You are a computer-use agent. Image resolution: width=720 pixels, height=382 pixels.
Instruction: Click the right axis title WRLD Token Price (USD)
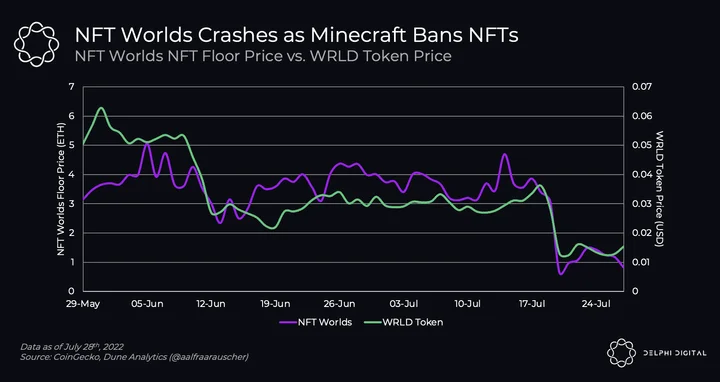(660, 189)
